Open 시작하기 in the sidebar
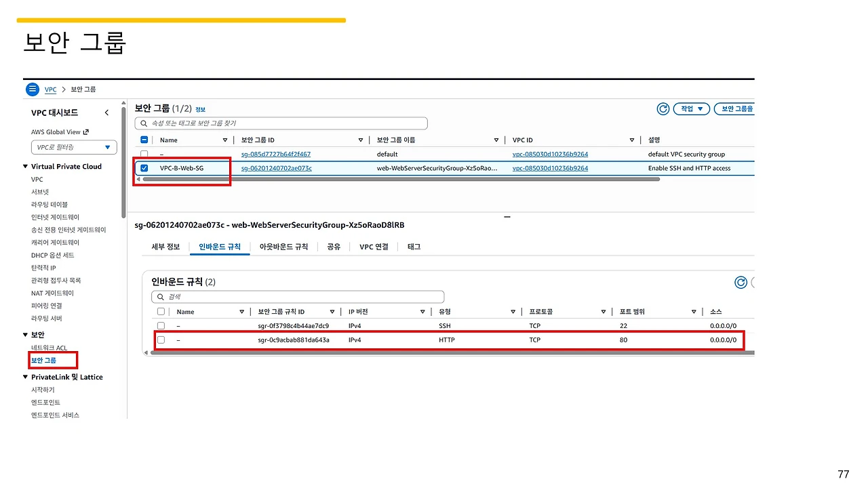Image resolution: width=868 pixels, height=488 pixels. 43,390
